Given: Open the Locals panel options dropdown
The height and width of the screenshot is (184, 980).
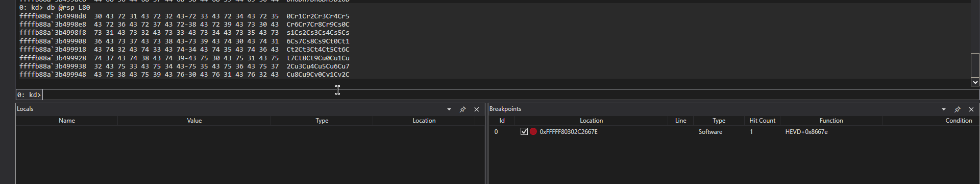Looking at the screenshot, I should [x=449, y=109].
